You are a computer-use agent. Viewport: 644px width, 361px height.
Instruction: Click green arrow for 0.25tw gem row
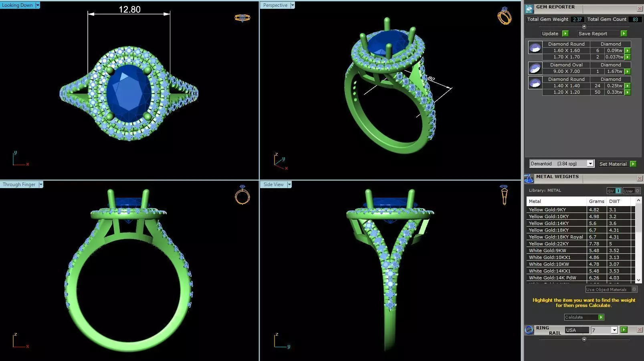coord(628,86)
